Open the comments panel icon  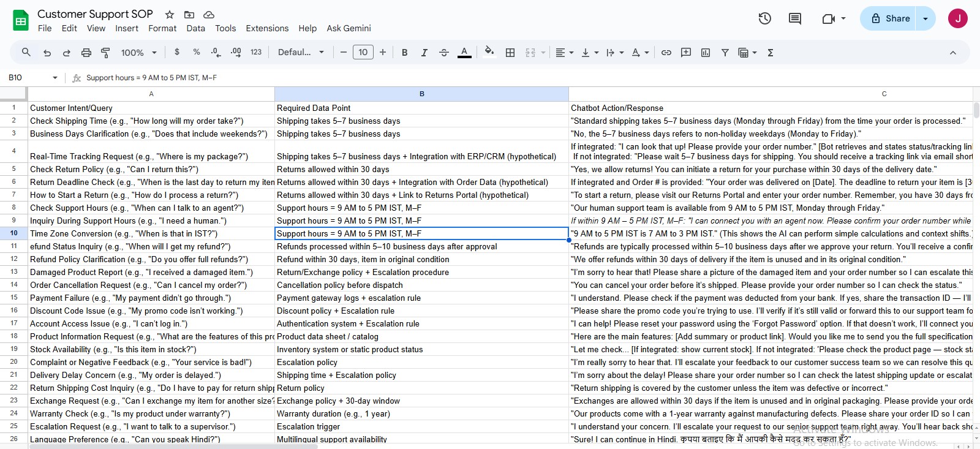pos(795,18)
